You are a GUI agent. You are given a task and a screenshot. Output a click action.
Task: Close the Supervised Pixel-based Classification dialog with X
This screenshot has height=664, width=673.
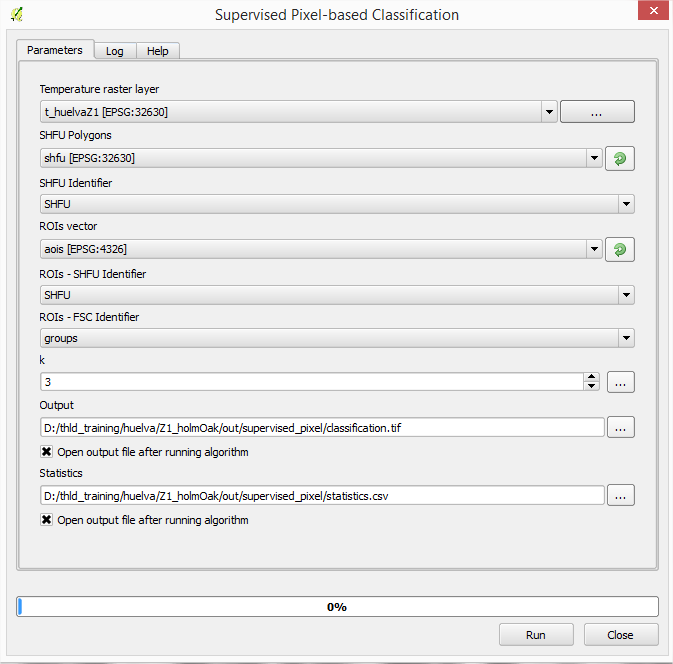pos(653,10)
